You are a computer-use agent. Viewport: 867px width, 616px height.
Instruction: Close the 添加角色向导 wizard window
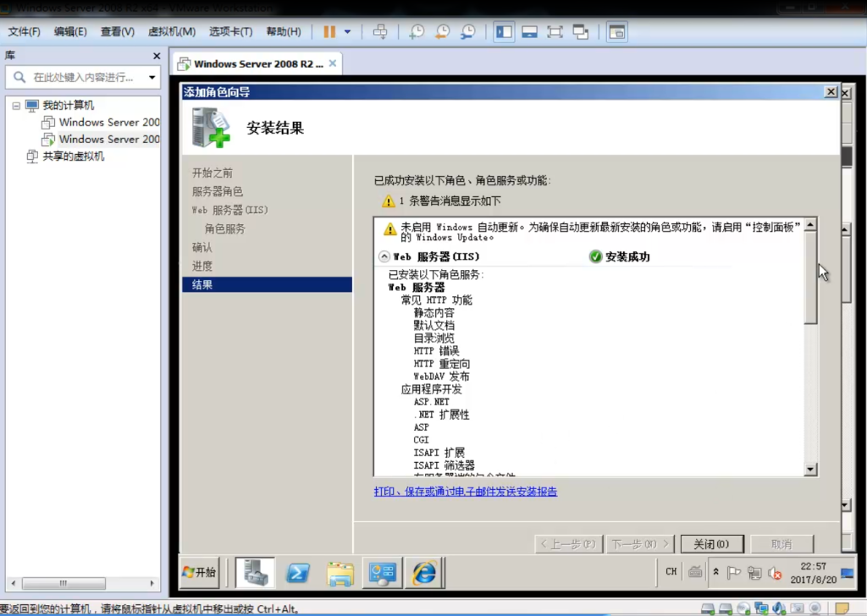pos(831,91)
